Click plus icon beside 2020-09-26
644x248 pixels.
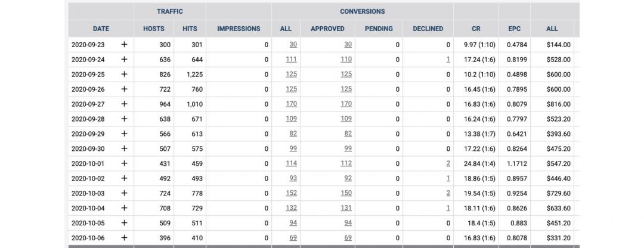click(124, 89)
